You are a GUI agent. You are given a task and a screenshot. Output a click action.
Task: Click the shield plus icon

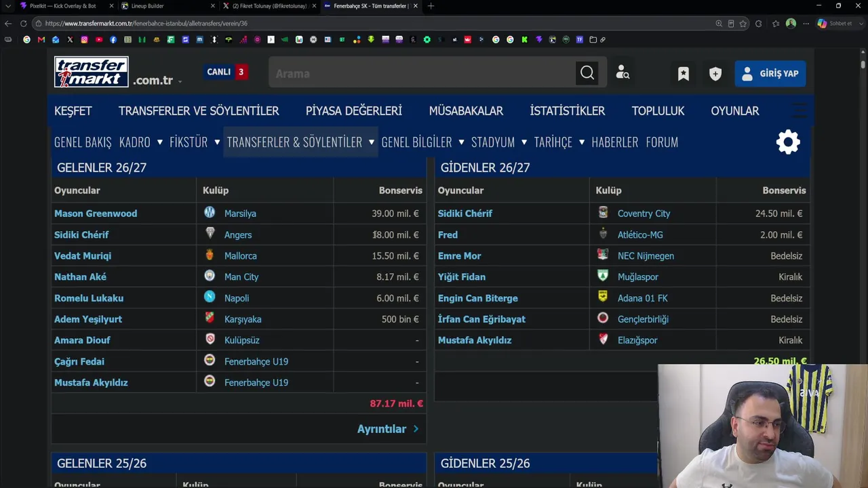715,74
